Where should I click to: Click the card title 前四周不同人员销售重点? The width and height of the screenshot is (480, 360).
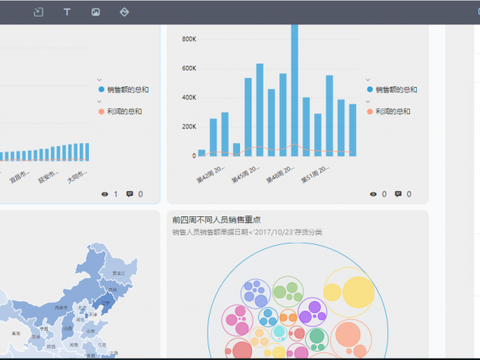click(x=216, y=220)
